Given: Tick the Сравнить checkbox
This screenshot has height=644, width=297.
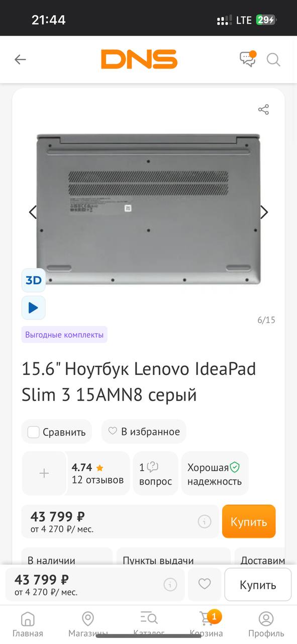Looking at the screenshot, I should [x=34, y=432].
